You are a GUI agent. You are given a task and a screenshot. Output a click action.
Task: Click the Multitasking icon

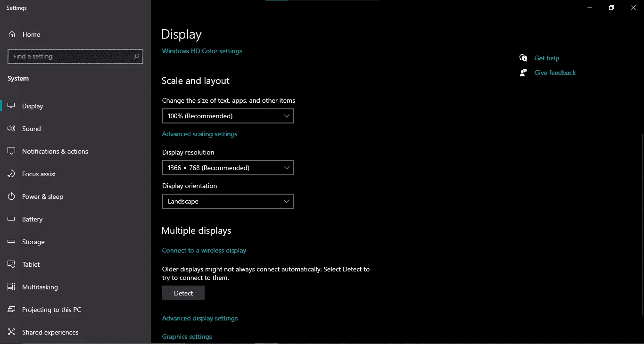pos(12,287)
